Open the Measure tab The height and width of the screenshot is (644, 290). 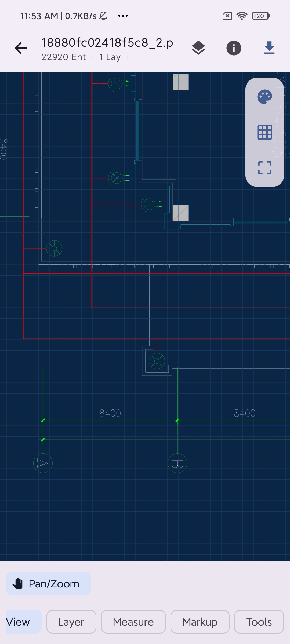click(133, 622)
